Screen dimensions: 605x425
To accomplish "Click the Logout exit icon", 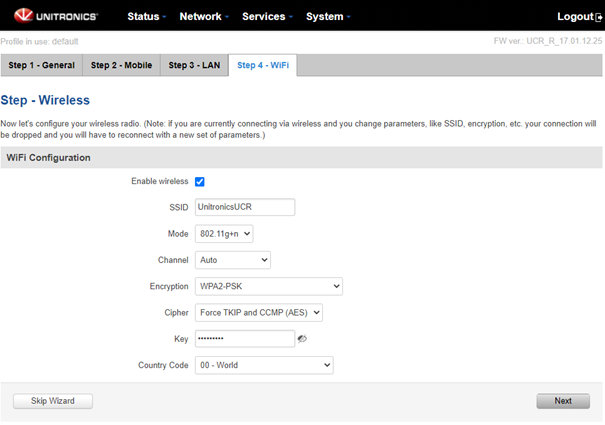I will coord(599,17).
